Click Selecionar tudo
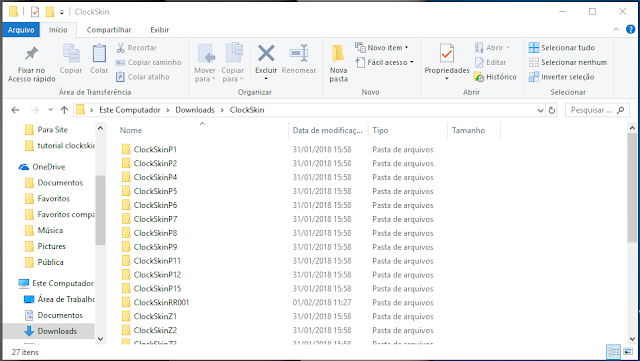The image size is (640, 361). coord(562,48)
